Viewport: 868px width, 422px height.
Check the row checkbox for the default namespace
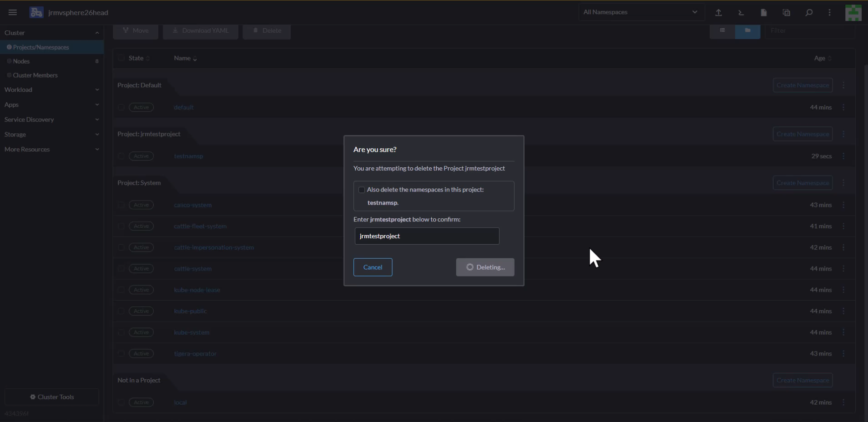coord(121,107)
